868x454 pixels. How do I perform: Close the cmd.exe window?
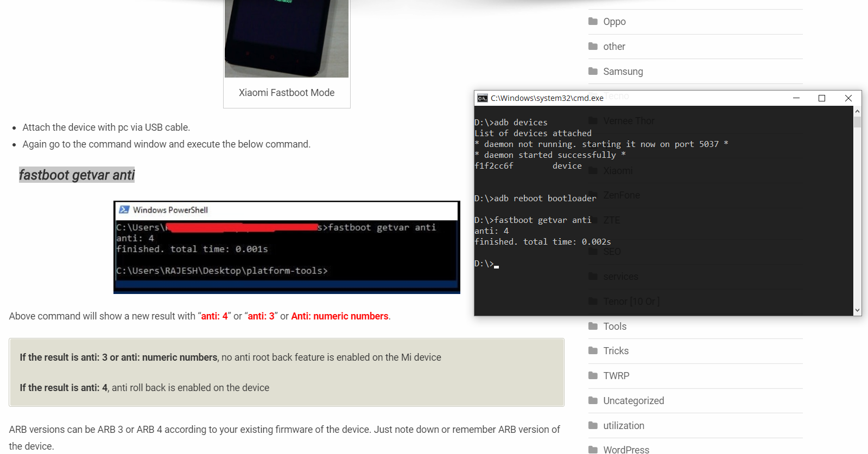848,98
